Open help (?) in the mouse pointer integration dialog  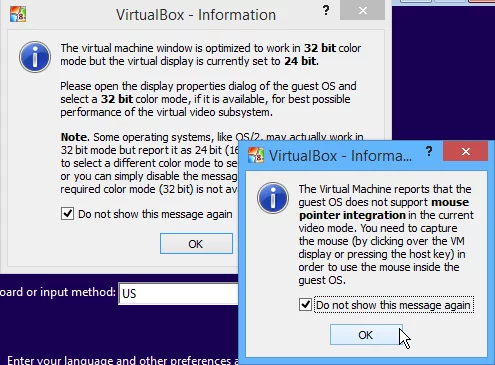429,152
